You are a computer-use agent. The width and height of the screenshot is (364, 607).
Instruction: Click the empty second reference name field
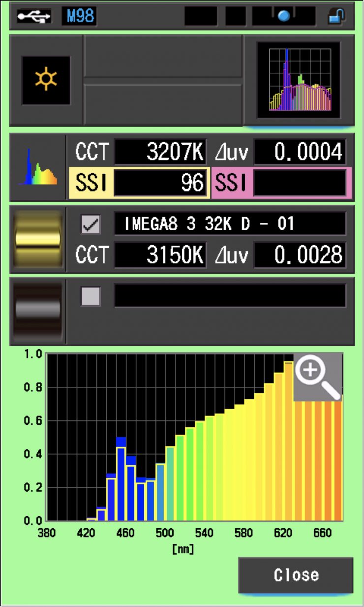pyautogui.click(x=230, y=296)
